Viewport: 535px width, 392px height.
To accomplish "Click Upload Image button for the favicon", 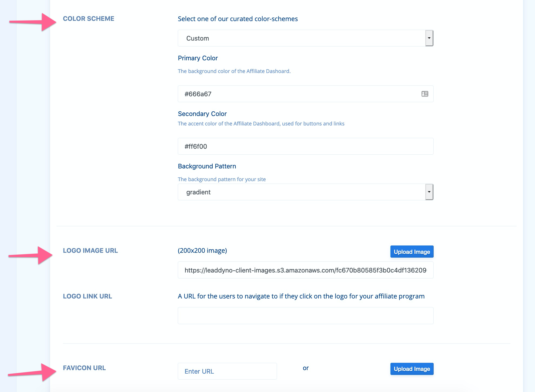I will click(x=412, y=369).
